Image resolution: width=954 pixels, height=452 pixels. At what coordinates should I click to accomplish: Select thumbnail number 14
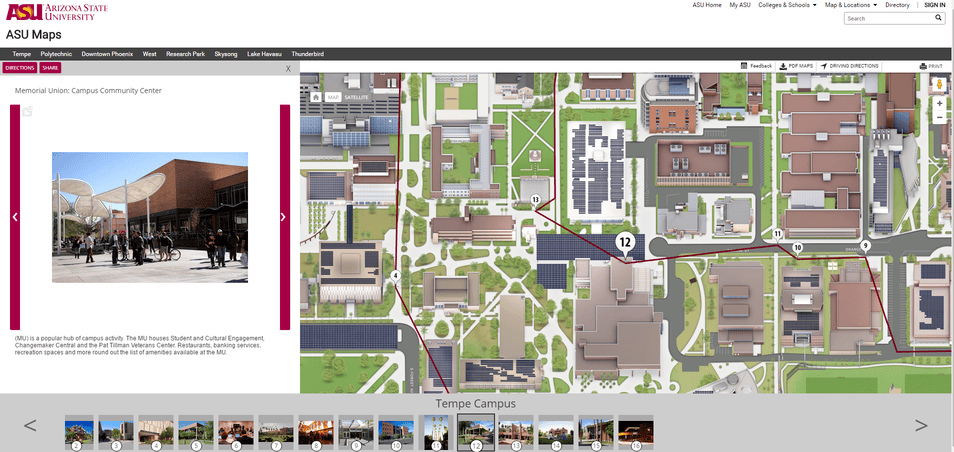click(x=556, y=433)
